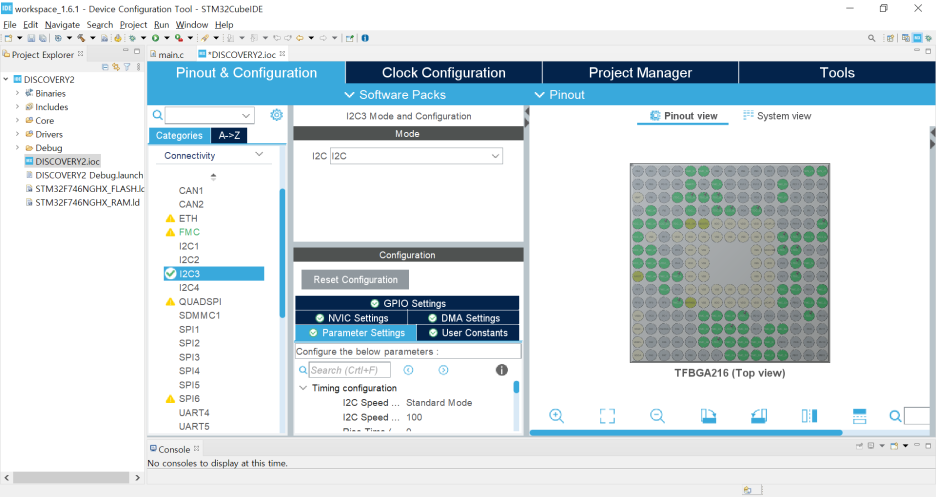Click the parameter info icon
The width and height of the screenshot is (936, 497).
(x=501, y=370)
